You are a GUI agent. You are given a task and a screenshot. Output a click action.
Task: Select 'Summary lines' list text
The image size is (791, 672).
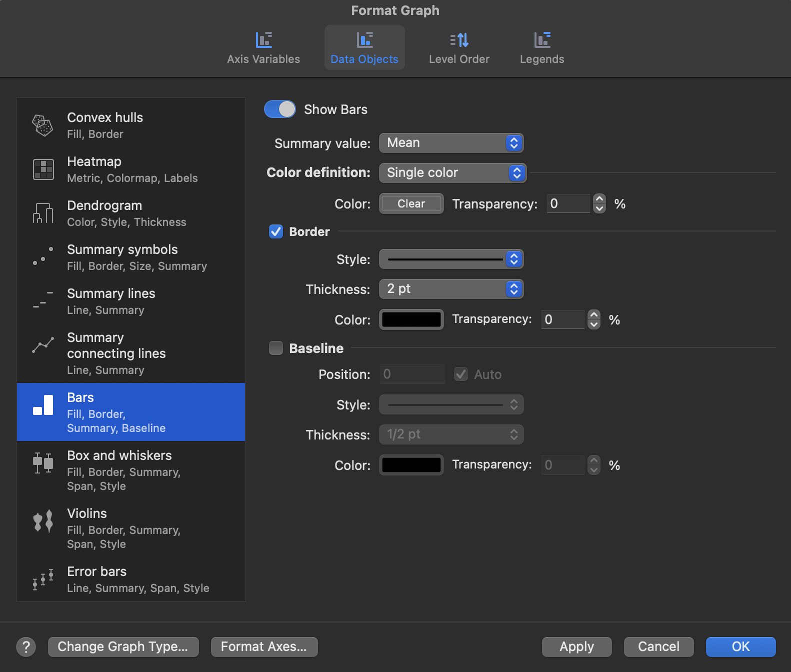pyautogui.click(x=111, y=293)
